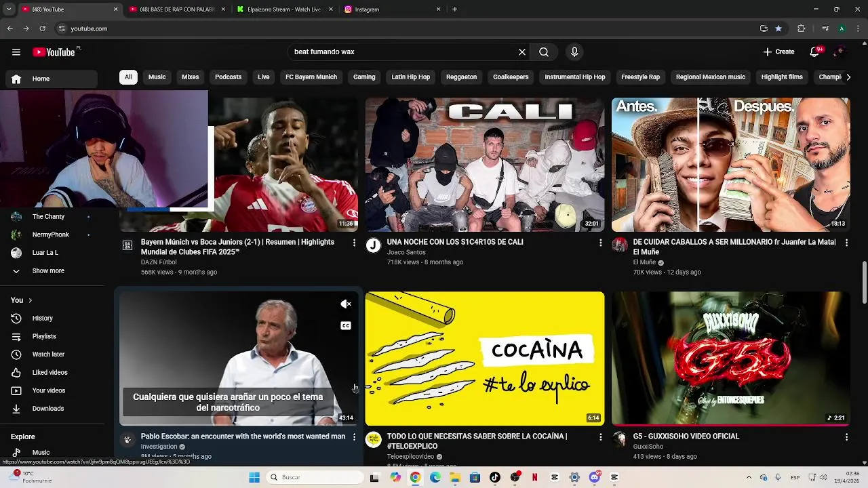Open TikTok from the taskbar
Viewport: 868px width, 488px height.
pos(495,477)
